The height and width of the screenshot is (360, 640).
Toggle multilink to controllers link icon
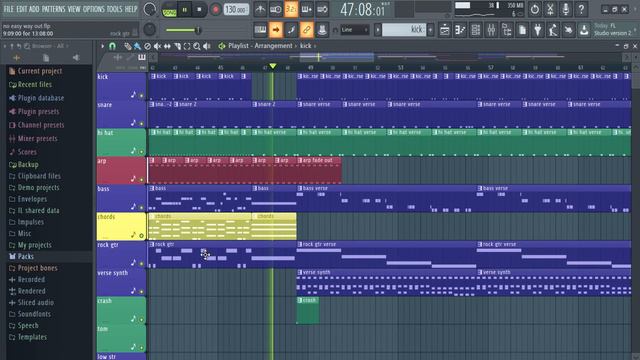pos(307,30)
